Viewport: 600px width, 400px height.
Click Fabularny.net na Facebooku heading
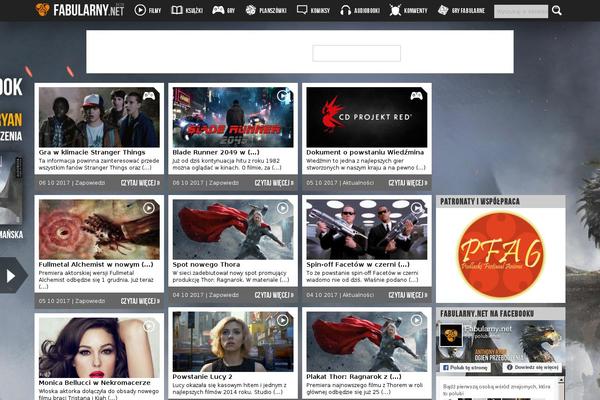click(487, 314)
